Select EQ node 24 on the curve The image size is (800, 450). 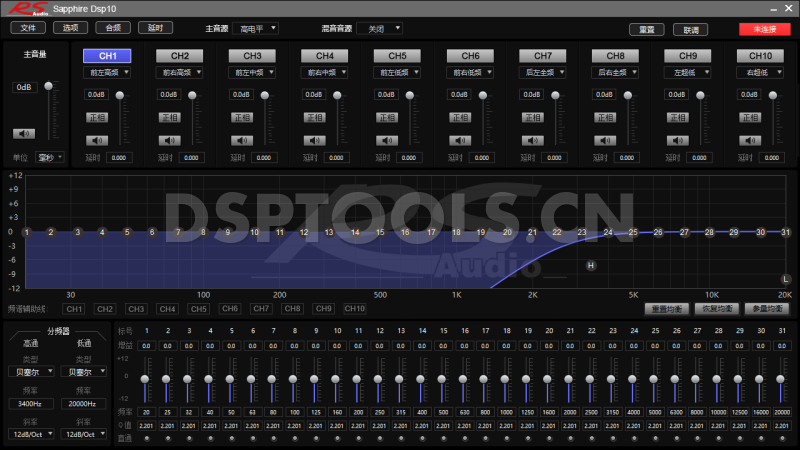pyautogui.click(x=608, y=232)
